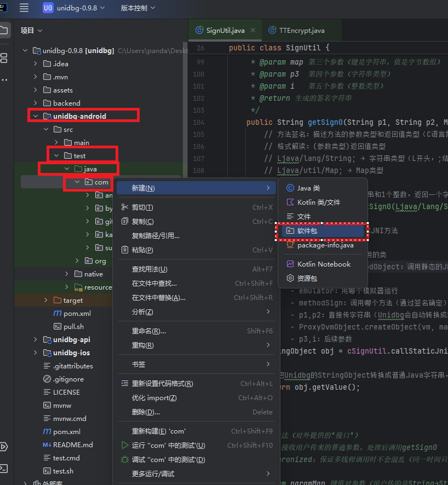
Task: Open the 更多运行/调试 submenu
Action: click(x=196, y=474)
